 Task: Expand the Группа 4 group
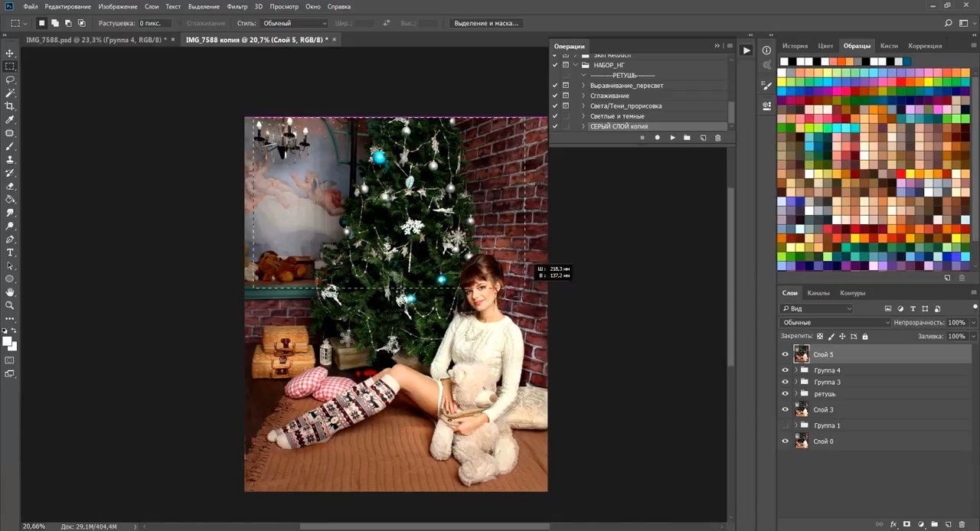coord(796,370)
